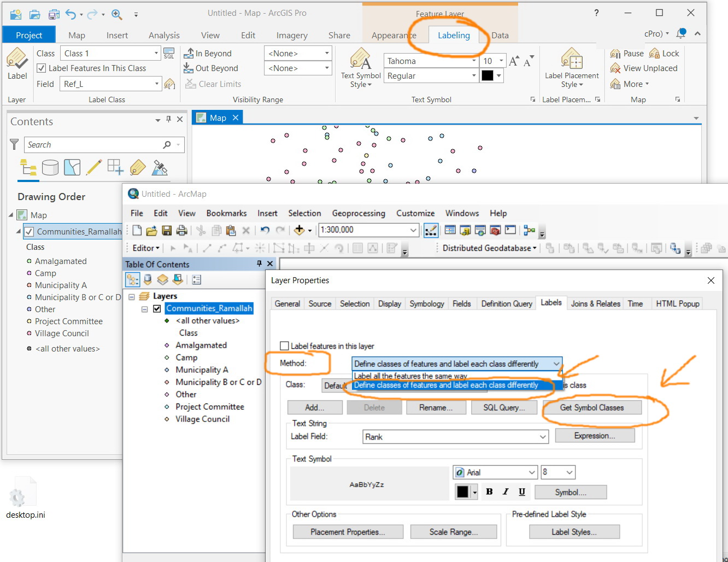The height and width of the screenshot is (562, 728).
Task: Switch to Definition Query tab in Layer Properties
Action: point(507,303)
